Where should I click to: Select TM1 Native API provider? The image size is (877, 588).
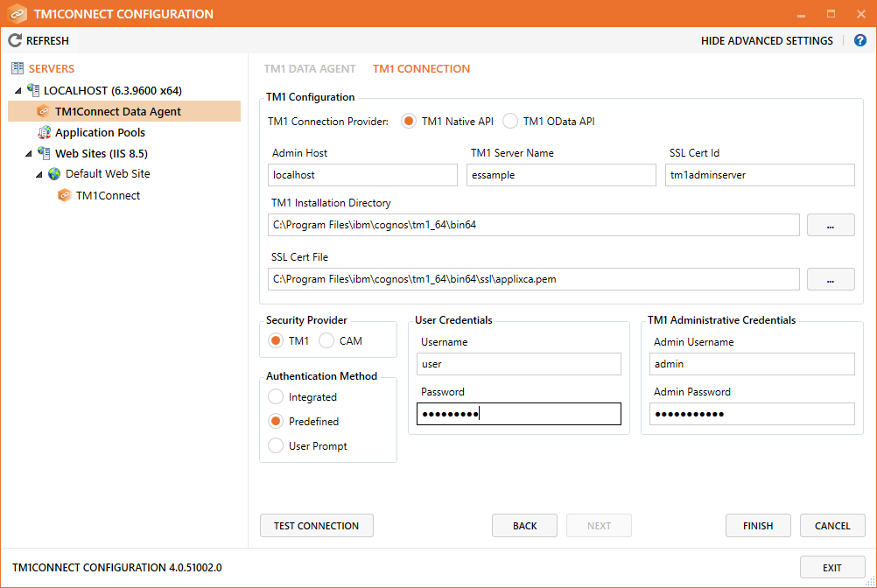coord(409,122)
